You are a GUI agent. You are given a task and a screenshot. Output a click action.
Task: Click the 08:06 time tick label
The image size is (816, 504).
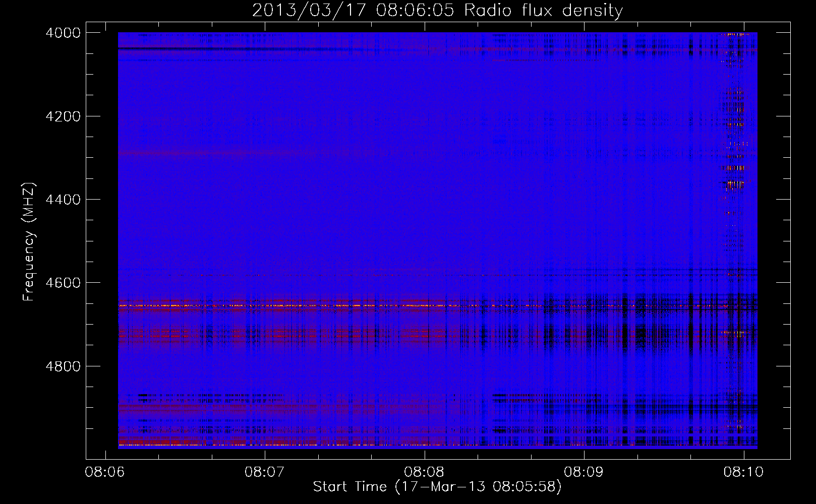pyautogui.click(x=105, y=472)
